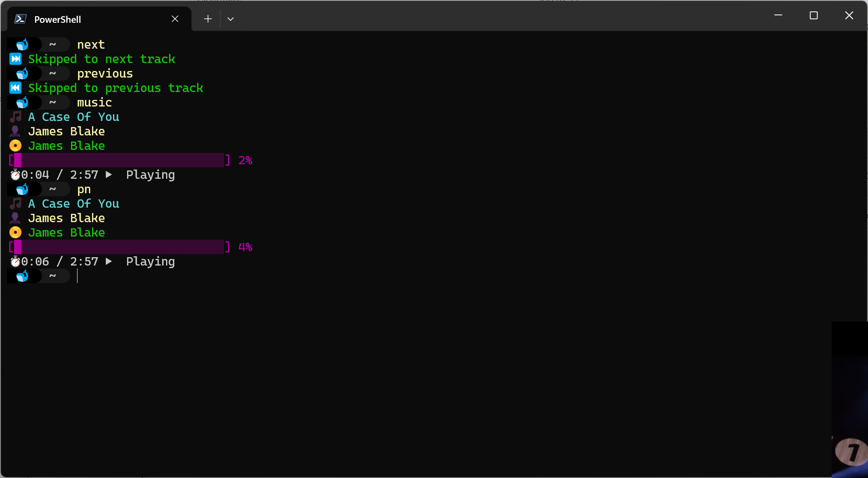Click 'A Case Of You' in music output
868x478 pixels.
pyautogui.click(x=74, y=117)
